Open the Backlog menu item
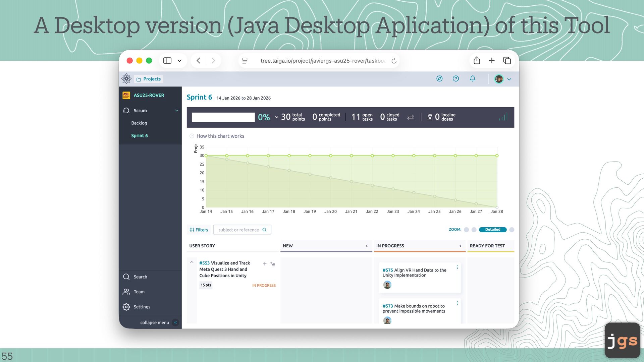This screenshot has height=362, width=644. click(x=139, y=123)
